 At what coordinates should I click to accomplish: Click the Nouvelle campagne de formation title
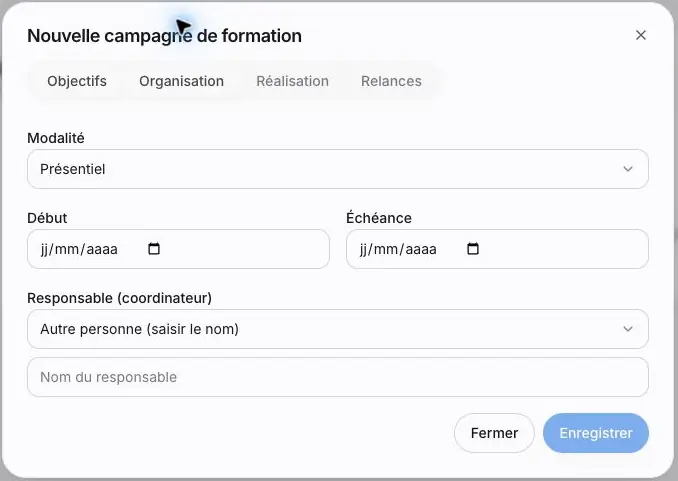(164, 36)
